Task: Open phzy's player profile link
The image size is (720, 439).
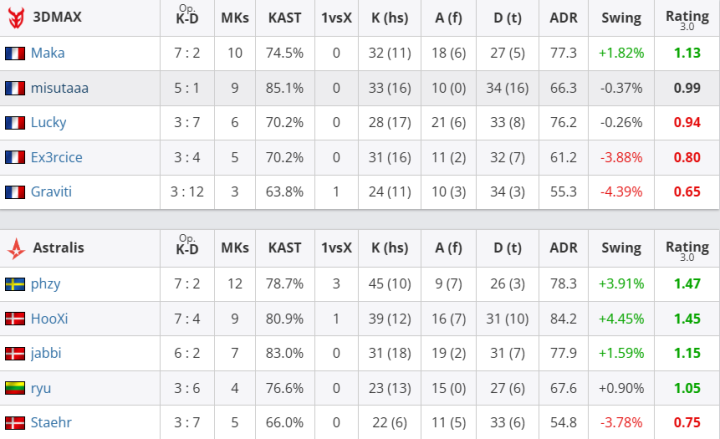Action: coord(46,283)
